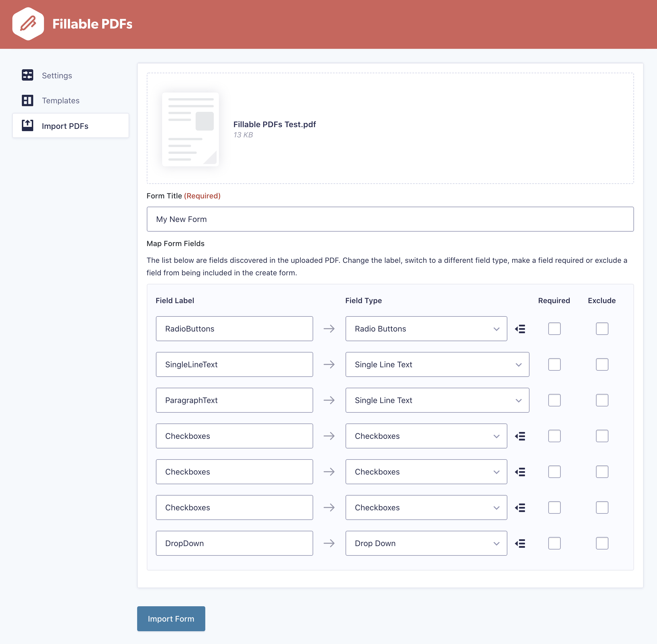Click the Fillable PDFs Test.pdf file name
Viewport: 657px width, 644px height.
point(274,125)
